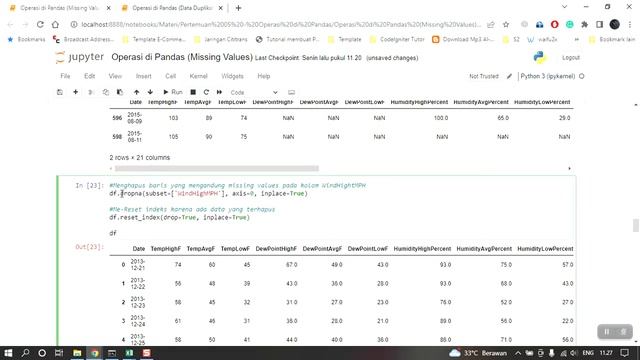Click the TempHighF header in Out[23] table
The height and width of the screenshot is (360, 640).
pos(165,249)
